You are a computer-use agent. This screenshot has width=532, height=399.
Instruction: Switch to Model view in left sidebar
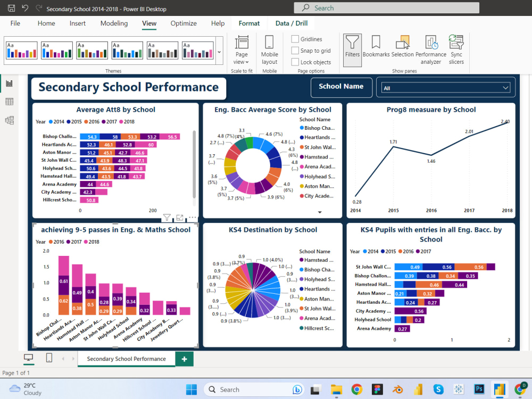10,120
